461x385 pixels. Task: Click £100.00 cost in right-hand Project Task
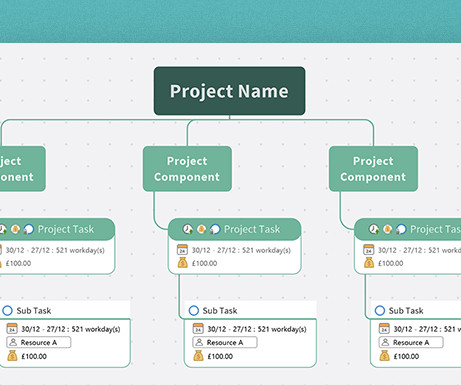point(390,263)
